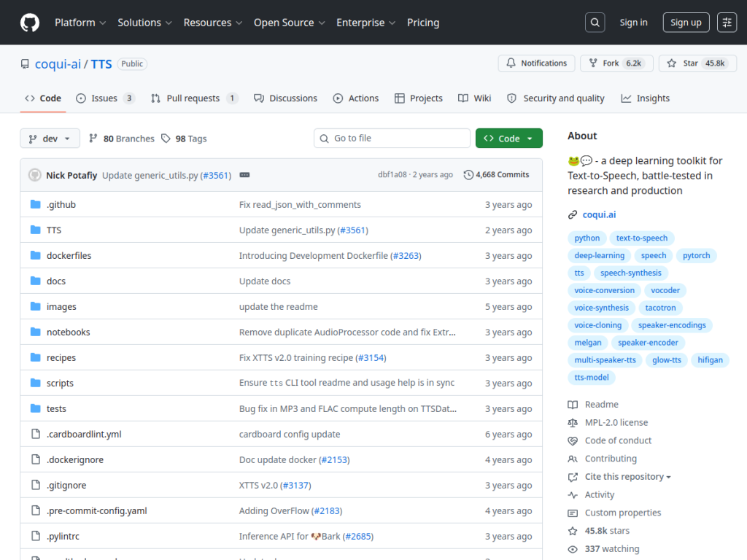This screenshot has height=560, width=747.
Task: Open the green Code dropdown button
Action: [508, 138]
